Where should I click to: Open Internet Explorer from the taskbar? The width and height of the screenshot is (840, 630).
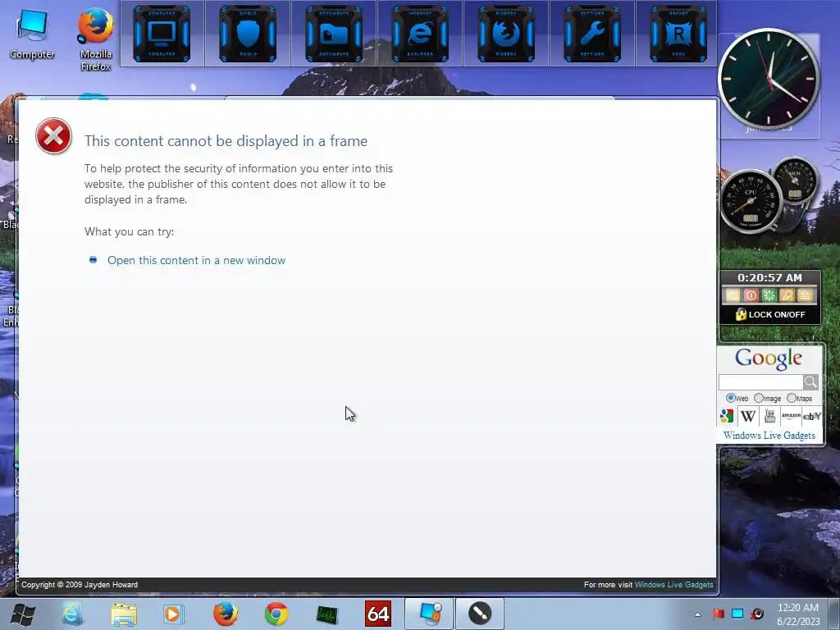pyautogui.click(x=71, y=614)
